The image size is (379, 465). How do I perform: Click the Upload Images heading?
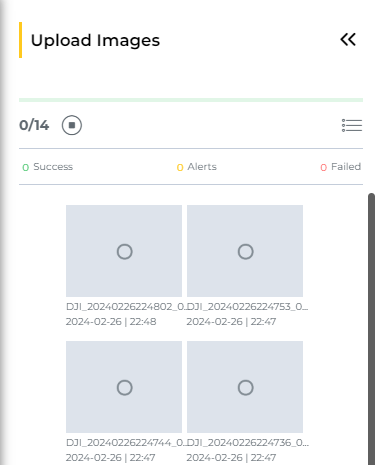pos(95,41)
